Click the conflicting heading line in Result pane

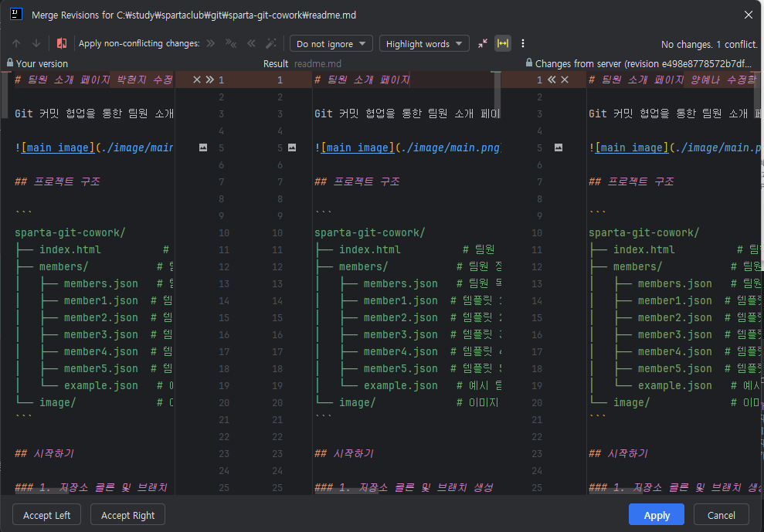(362, 80)
